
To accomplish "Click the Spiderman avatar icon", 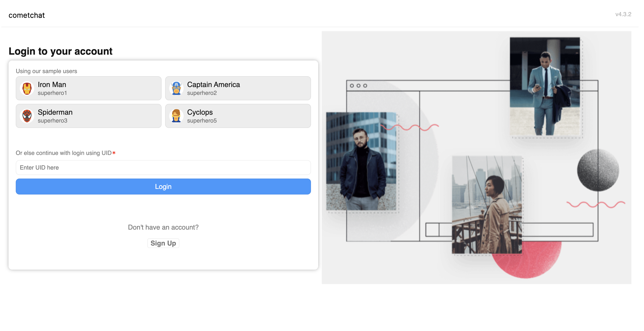I will (27, 116).
